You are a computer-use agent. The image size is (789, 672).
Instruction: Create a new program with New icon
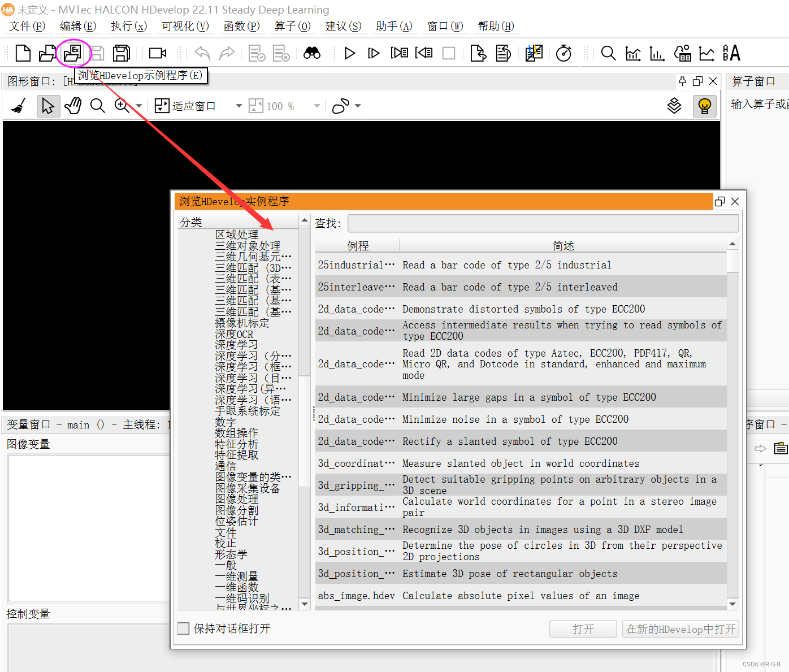click(23, 53)
